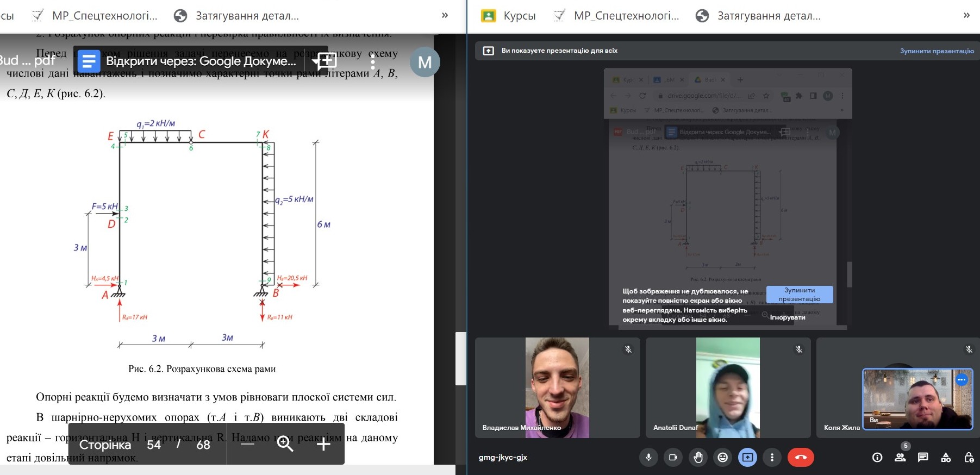The width and height of the screenshot is (980, 475).
Task: Click your self-view video thumbnail
Action: [917, 399]
